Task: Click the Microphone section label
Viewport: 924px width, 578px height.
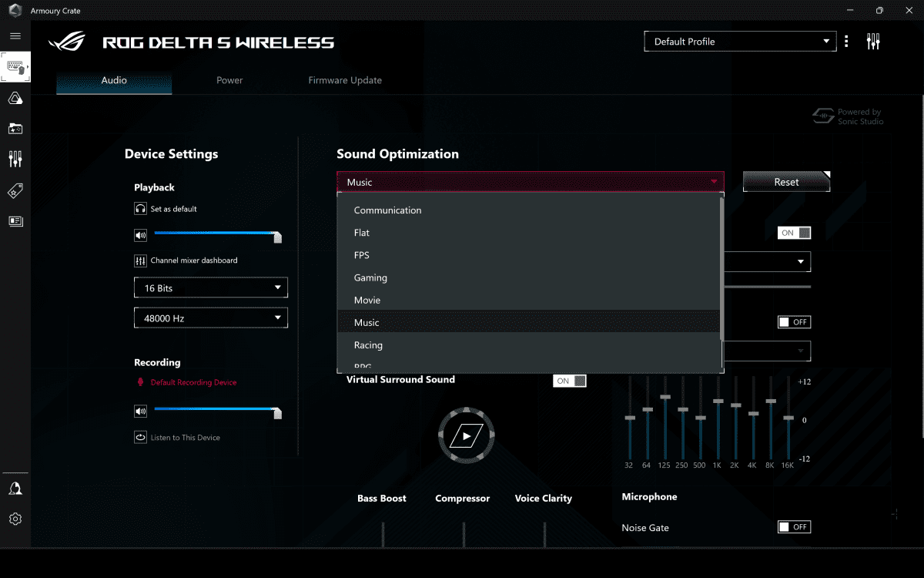Action: (650, 497)
